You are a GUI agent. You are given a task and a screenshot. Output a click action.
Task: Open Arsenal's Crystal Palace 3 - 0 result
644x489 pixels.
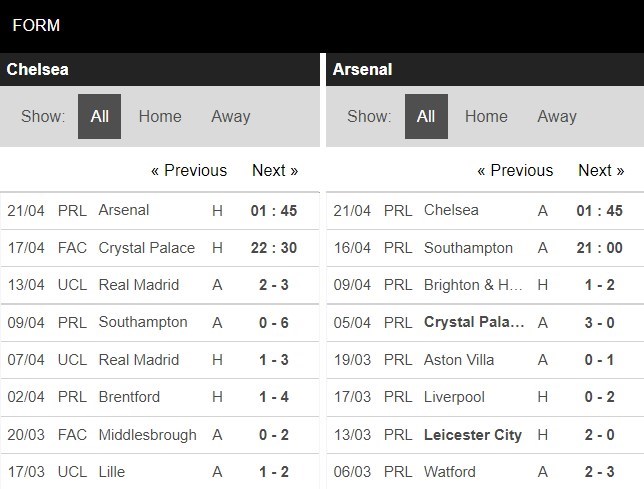(485, 323)
